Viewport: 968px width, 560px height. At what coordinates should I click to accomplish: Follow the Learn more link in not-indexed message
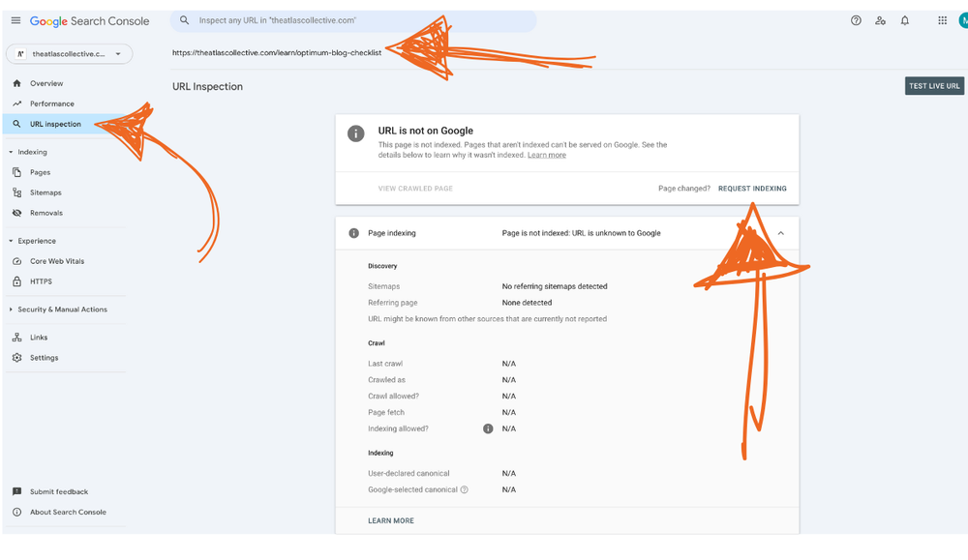546,155
